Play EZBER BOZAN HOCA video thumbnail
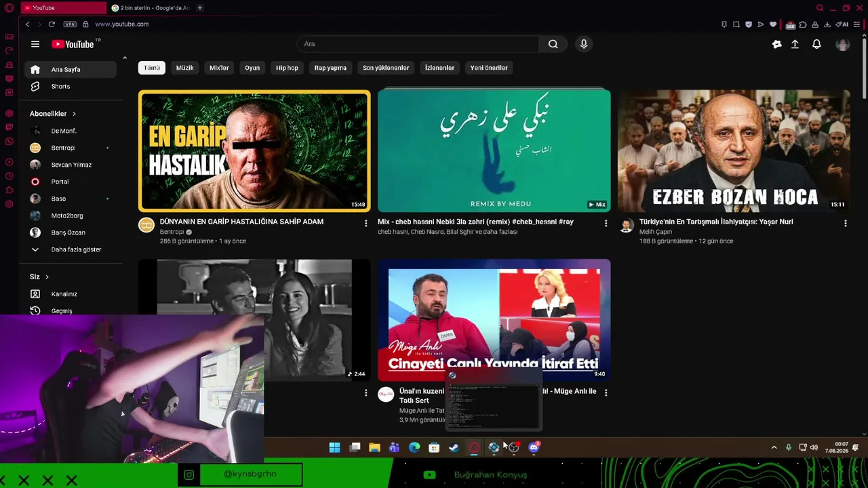The width and height of the screenshot is (868, 488). point(734,150)
